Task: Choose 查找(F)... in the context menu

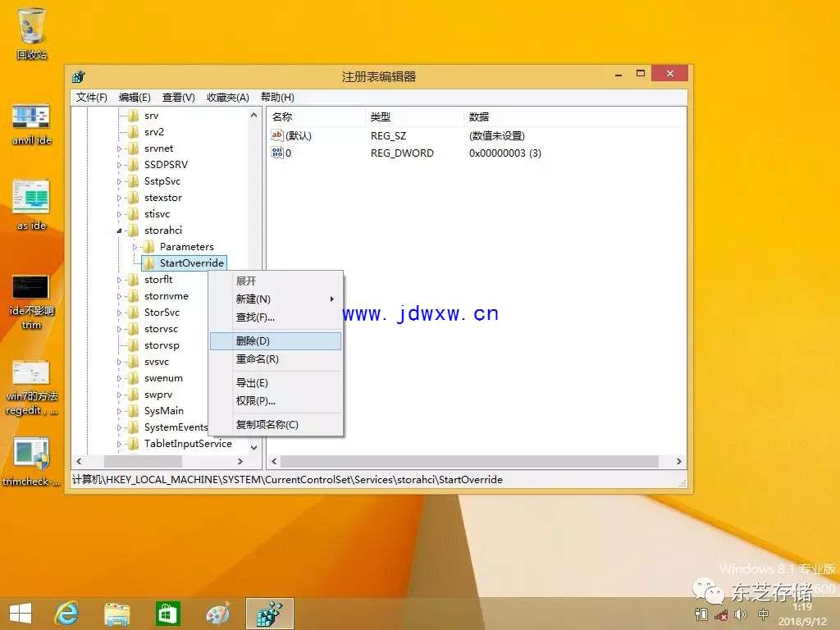Action: point(276,317)
